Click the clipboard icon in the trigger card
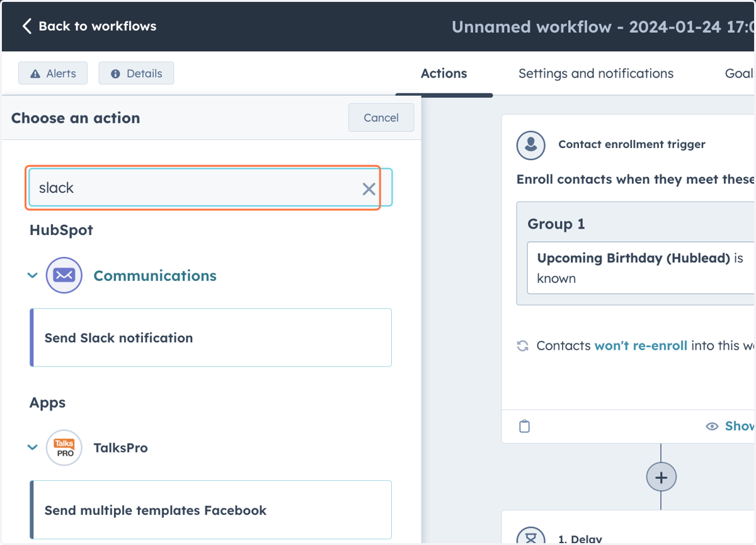 coord(524,426)
